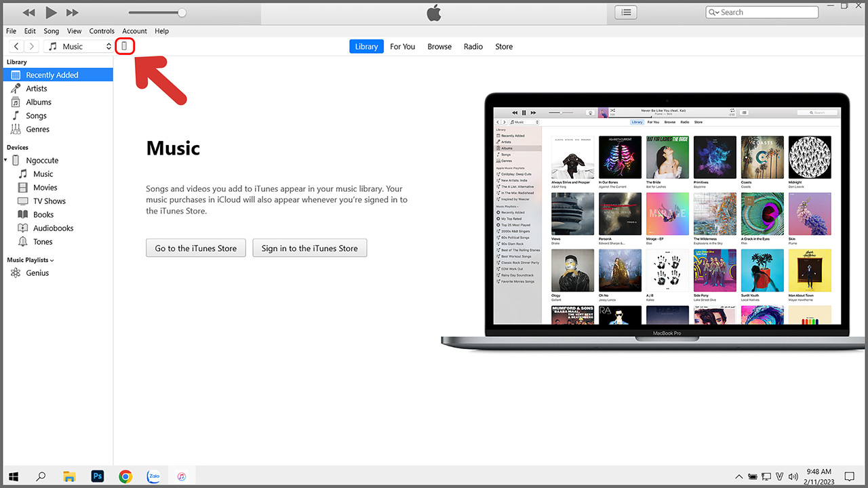Click the Fast Forward next track button
The width and height of the screenshot is (868, 488).
pyautogui.click(x=72, y=12)
